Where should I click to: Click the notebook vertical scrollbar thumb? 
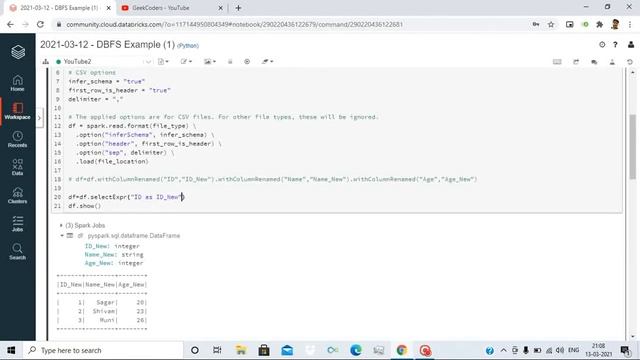point(632,147)
